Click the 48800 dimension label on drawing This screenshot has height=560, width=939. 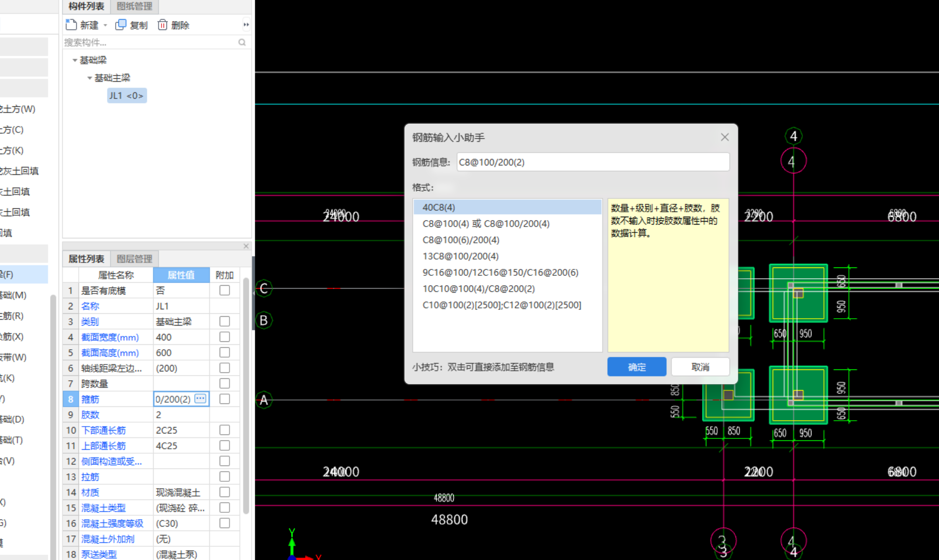(449, 519)
